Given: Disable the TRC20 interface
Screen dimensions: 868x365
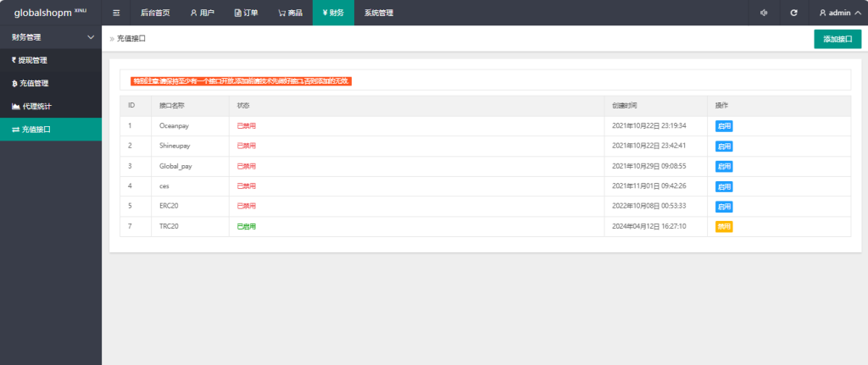Looking at the screenshot, I should (723, 227).
